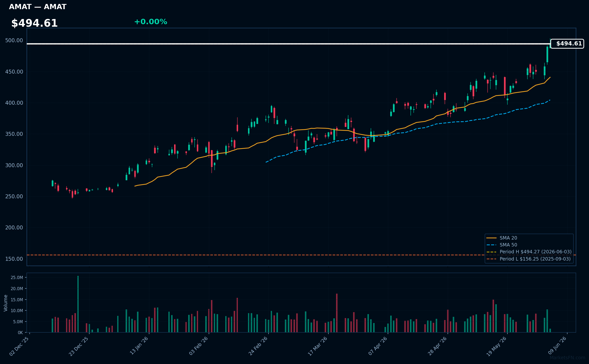Image resolution: width=589 pixels, height=364 pixels.
Task: Click the 09 Jun '26 date label
Action: point(557,346)
